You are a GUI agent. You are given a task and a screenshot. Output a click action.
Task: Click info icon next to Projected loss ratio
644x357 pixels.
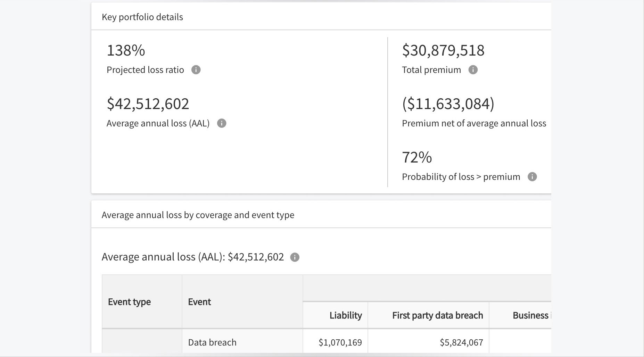tap(196, 70)
